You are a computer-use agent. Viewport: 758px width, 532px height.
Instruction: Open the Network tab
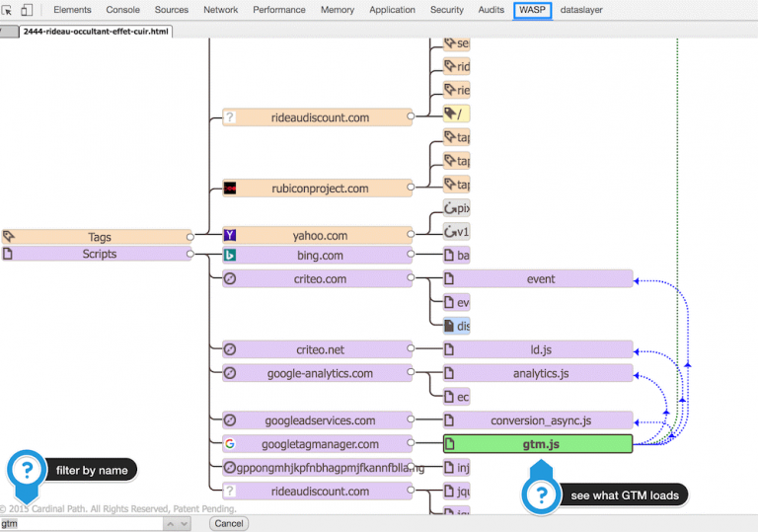coord(220,10)
